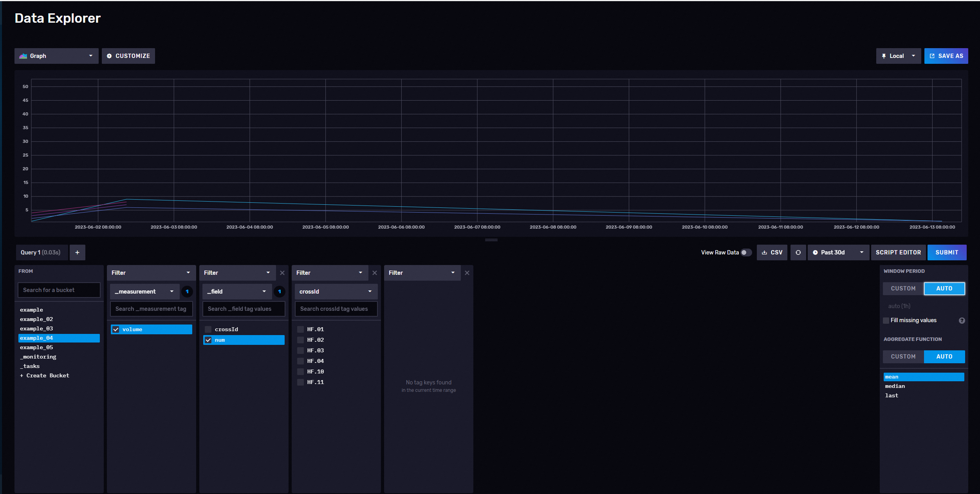Viewport: 980px width, 494px height.
Task: Download results as CSV
Action: pos(772,252)
